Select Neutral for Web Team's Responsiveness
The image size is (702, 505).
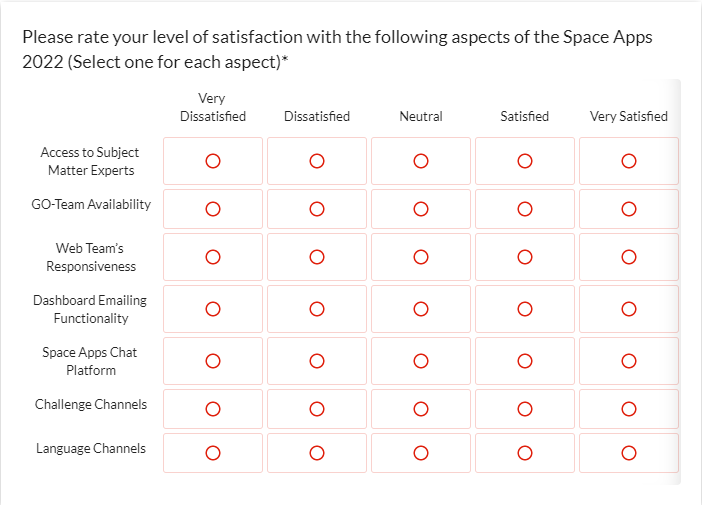coord(421,257)
